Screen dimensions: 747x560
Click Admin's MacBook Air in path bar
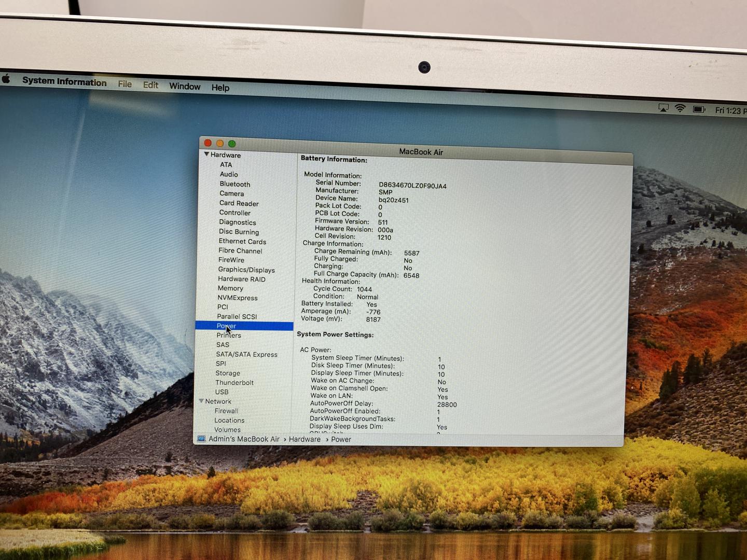click(244, 439)
